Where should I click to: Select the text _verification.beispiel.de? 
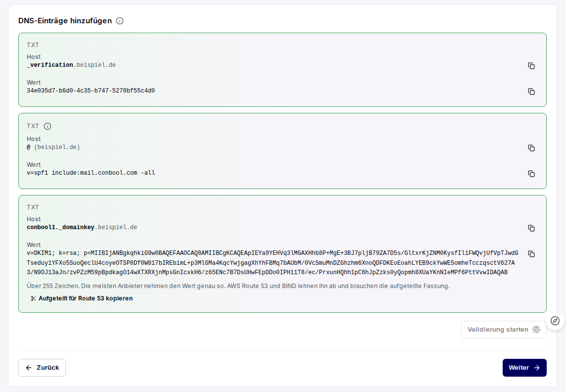[71, 65]
